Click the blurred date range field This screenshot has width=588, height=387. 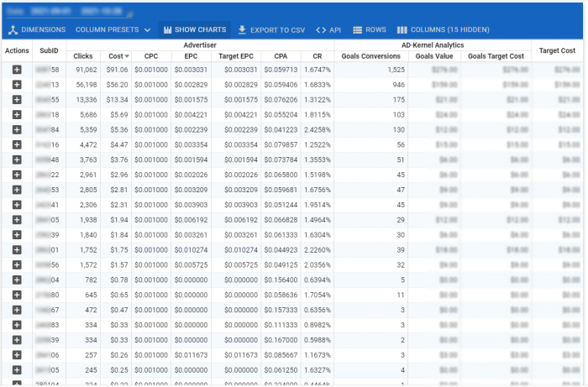click(70, 11)
